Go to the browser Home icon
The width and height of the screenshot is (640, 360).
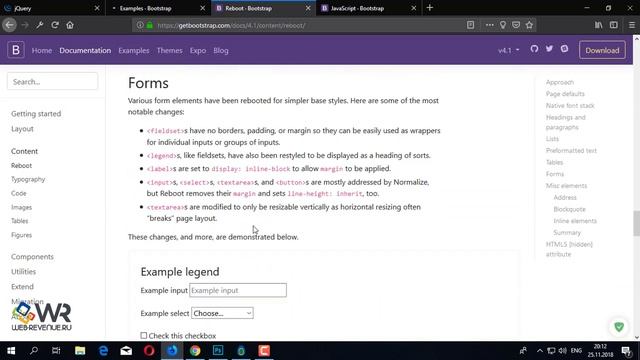pos(70,25)
